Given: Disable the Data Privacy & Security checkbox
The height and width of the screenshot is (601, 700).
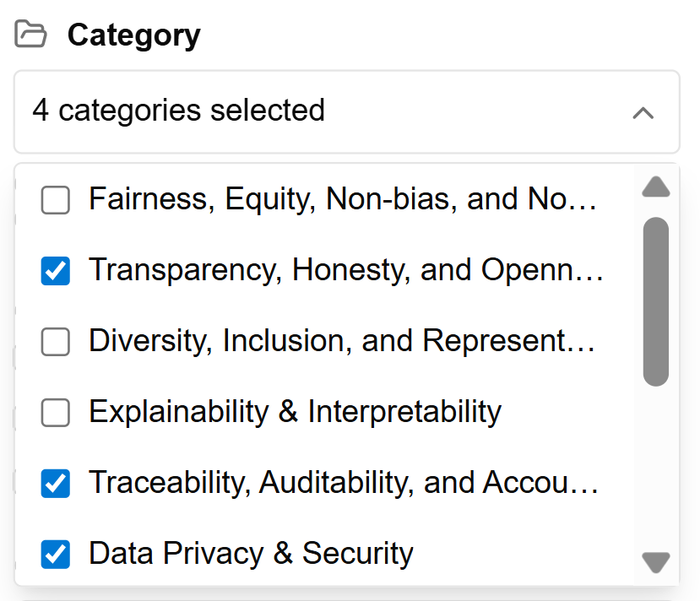Looking at the screenshot, I should point(56,554).
